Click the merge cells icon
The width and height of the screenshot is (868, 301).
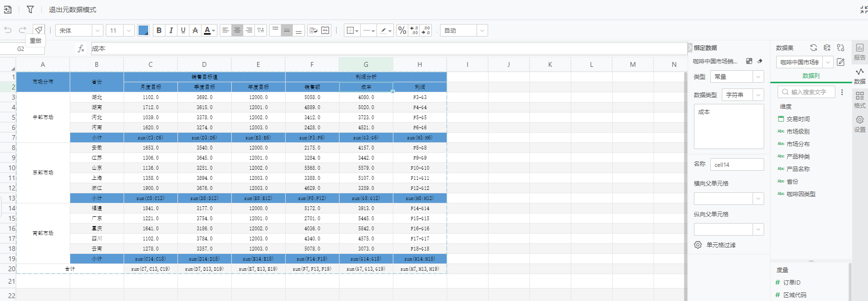[326, 30]
